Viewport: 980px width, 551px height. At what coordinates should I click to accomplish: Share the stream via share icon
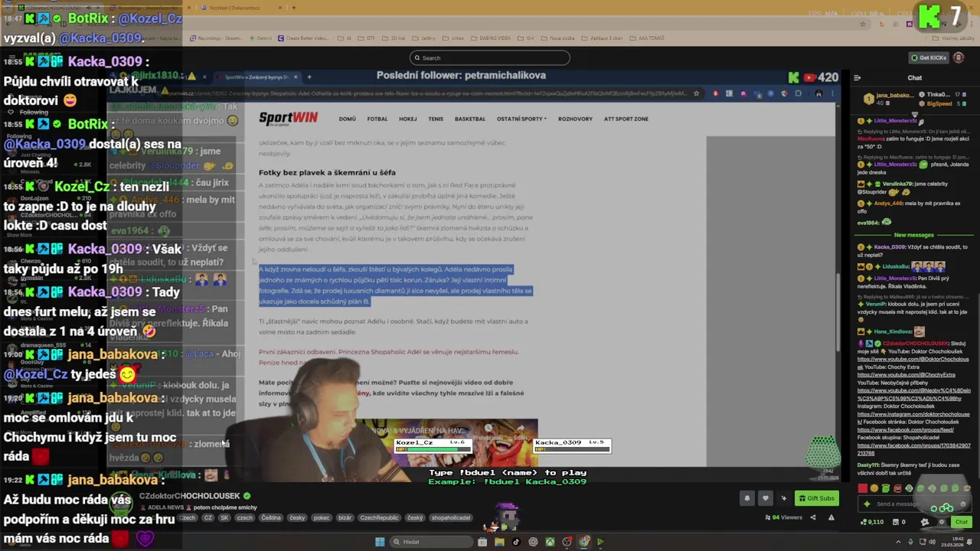pos(813,517)
